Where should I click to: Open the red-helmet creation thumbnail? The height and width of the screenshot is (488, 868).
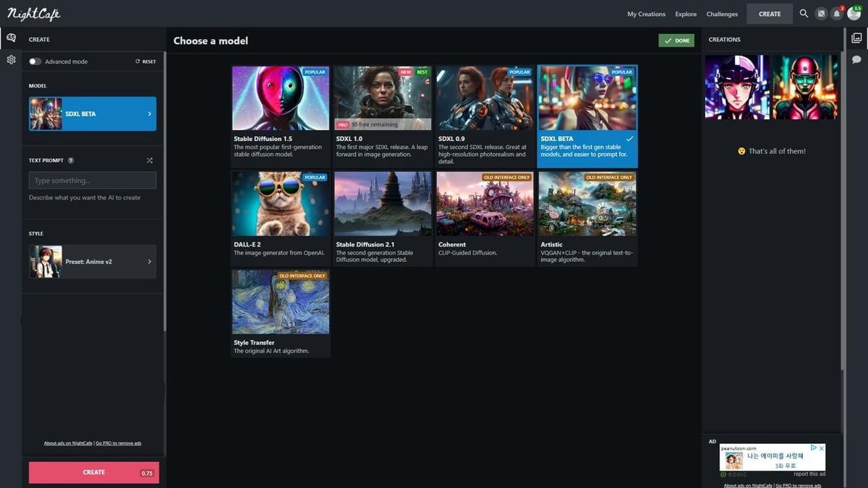pyautogui.click(x=804, y=87)
